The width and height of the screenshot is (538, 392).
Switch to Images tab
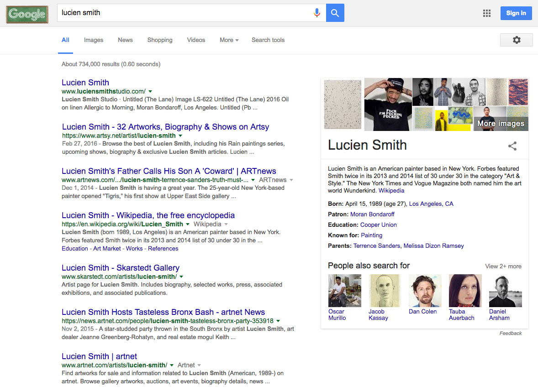[x=93, y=40]
